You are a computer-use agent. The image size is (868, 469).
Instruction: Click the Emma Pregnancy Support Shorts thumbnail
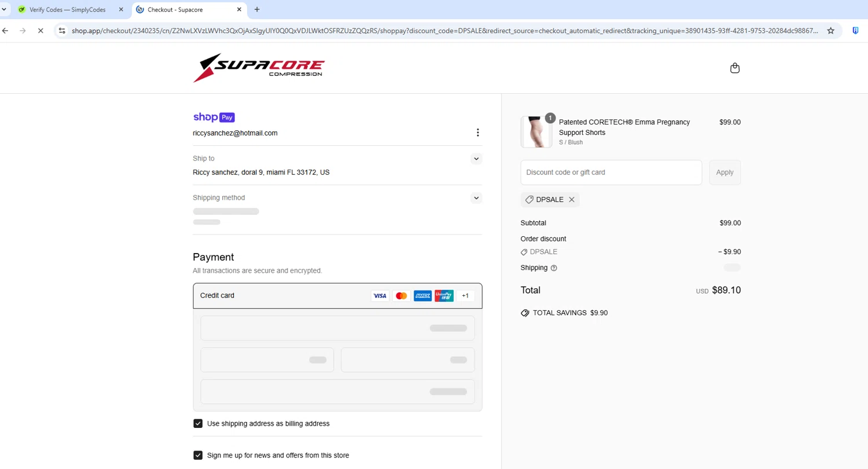coord(536,132)
